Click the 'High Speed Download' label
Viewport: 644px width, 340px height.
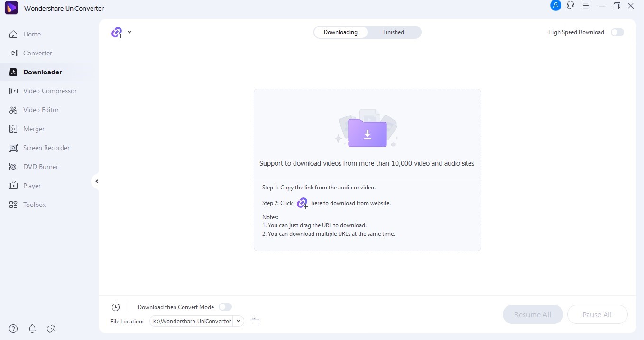pos(576,32)
